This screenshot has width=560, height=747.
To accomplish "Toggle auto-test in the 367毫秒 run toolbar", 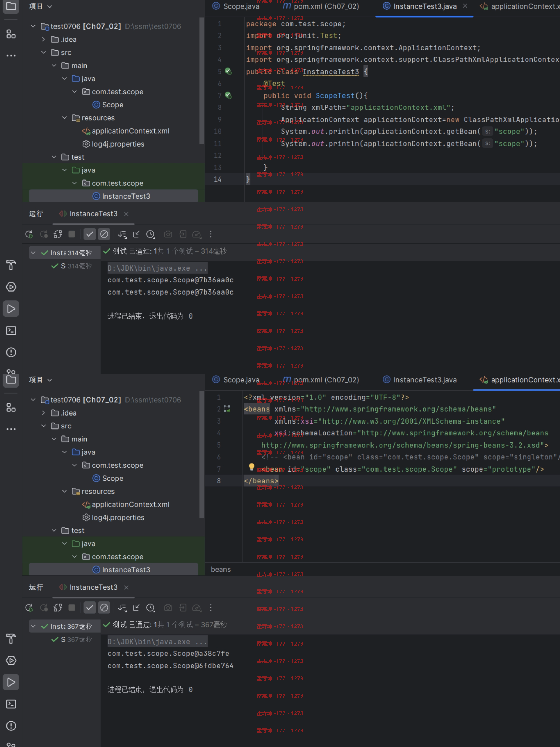I will (x=58, y=607).
